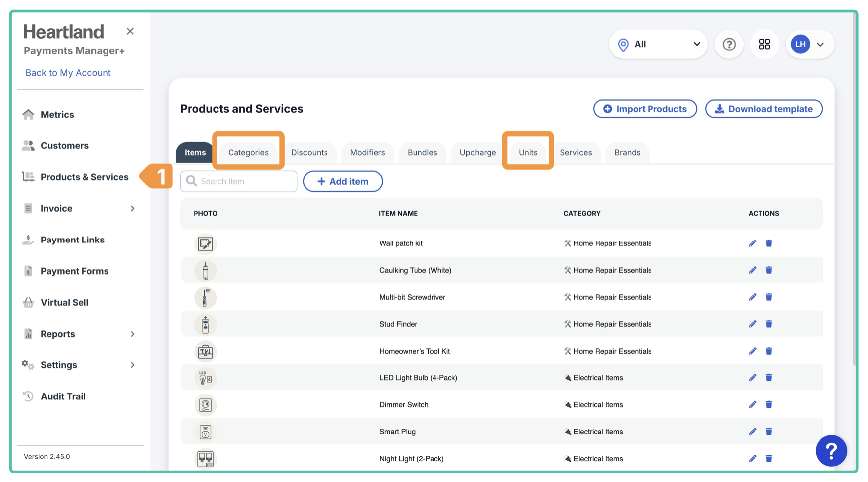Follow the Back to My Account link

click(68, 73)
